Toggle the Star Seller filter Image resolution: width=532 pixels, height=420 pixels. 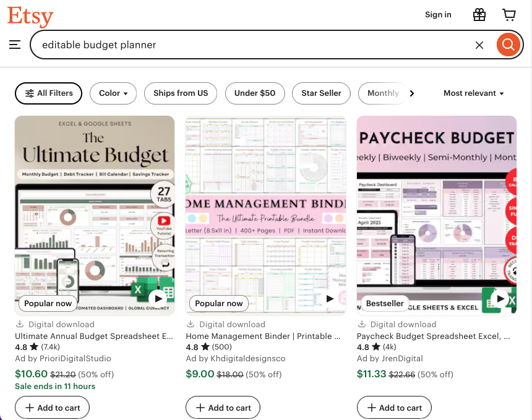tap(321, 93)
